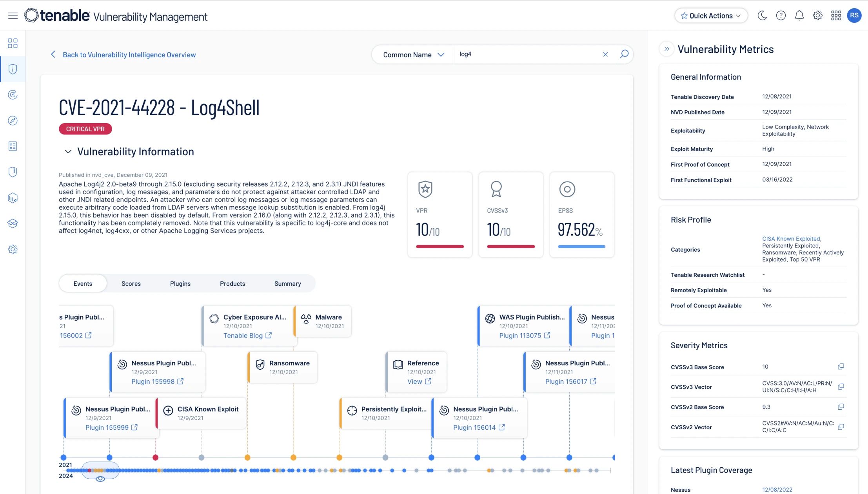Image resolution: width=868 pixels, height=494 pixels.
Task: Clear the search field with the X
Action: click(x=605, y=54)
